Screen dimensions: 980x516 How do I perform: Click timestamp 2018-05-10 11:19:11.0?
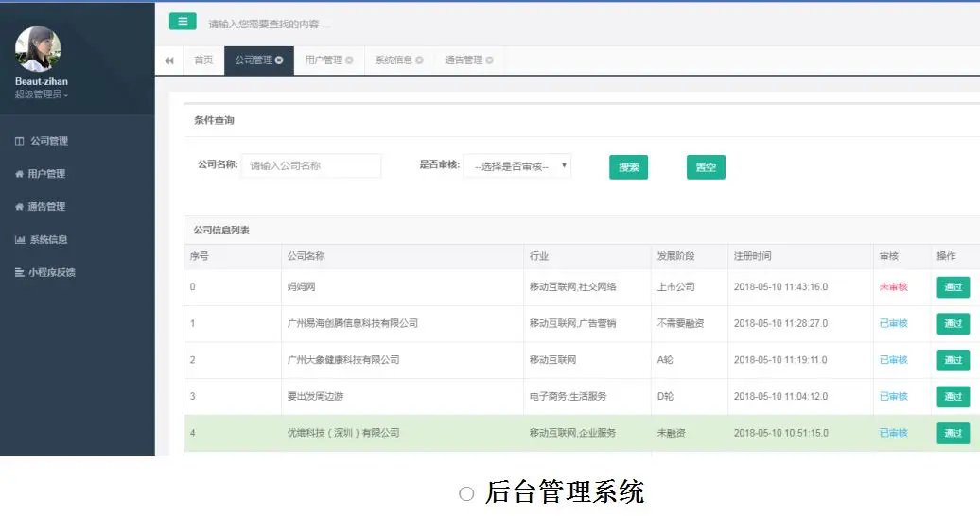tap(780, 360)
